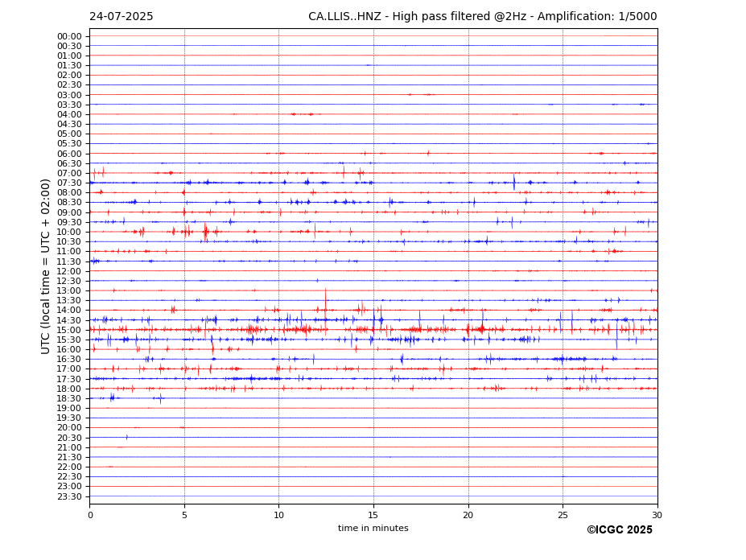Click the x-axis tick label 20
The width and height of the screenshot is (746, 560).
[x=468, y=515]
